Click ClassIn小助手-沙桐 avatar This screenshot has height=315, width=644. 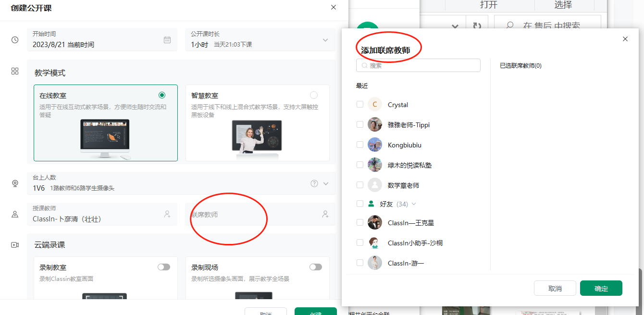(375, 243)
